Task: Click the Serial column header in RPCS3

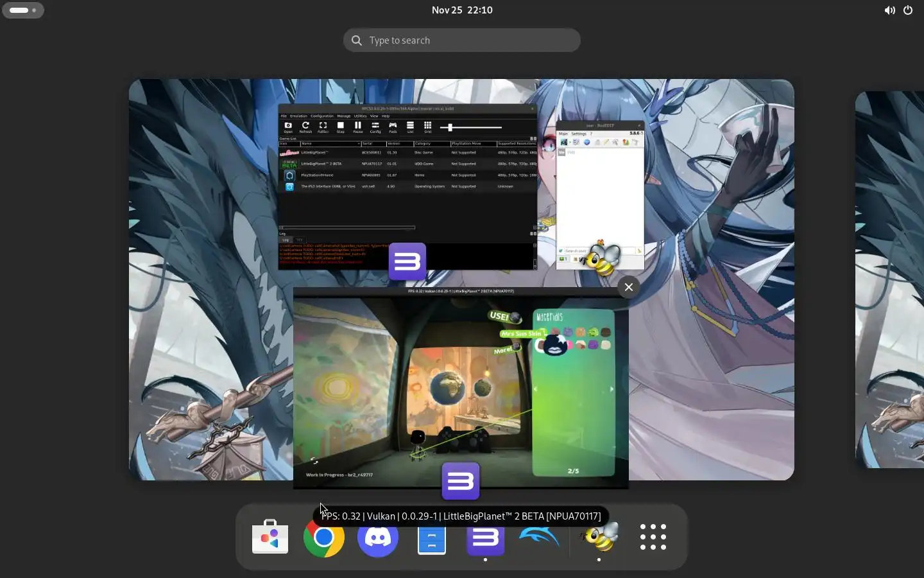Action: pos(374,144)
